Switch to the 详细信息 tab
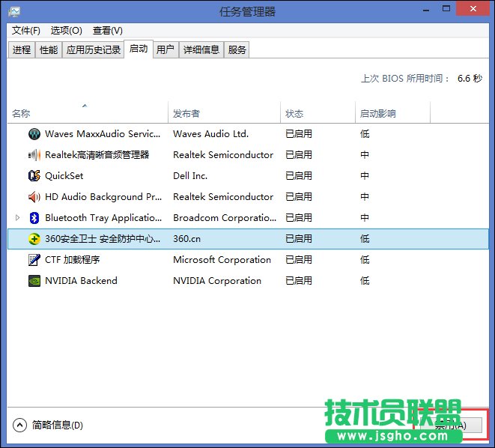 point(201,50)
